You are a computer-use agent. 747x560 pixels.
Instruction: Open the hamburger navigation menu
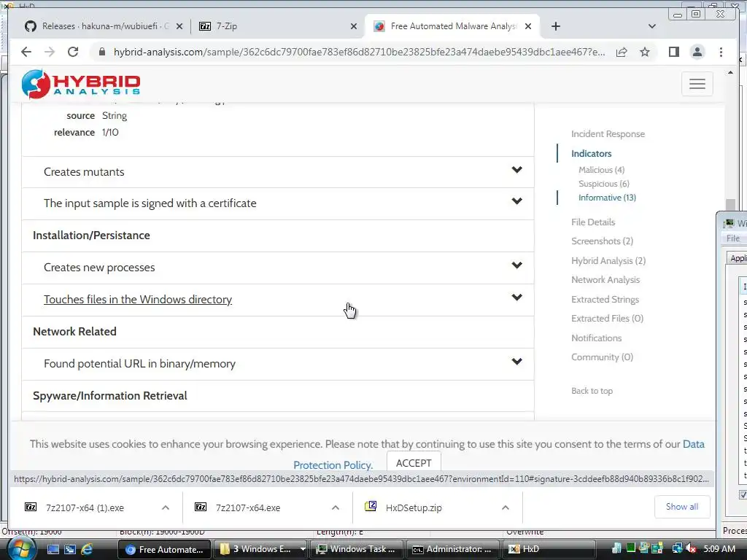697,84
